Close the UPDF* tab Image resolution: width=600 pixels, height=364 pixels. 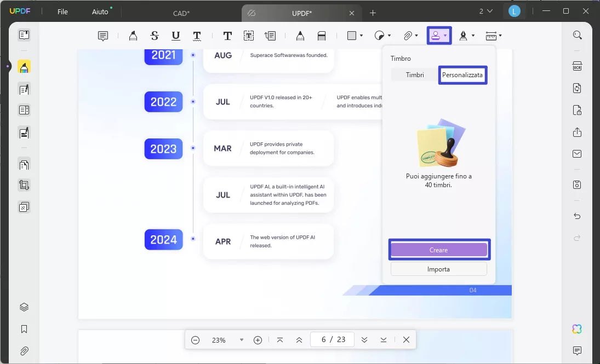[x=352, y=13]
